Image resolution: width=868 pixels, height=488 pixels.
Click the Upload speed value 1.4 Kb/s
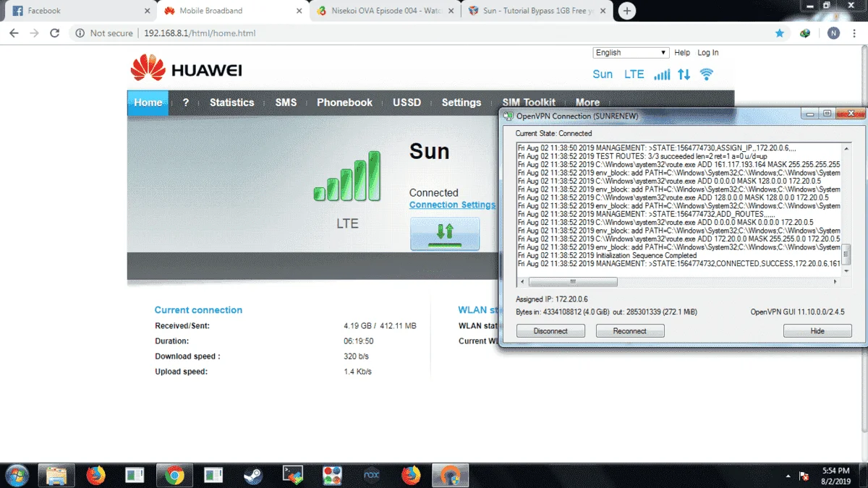click(x=357, y=372)
